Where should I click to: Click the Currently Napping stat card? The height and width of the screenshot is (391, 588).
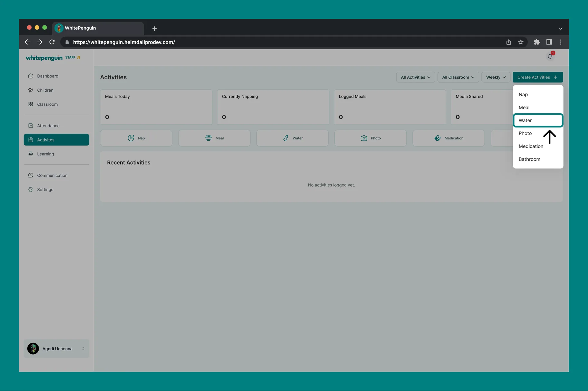click(273, 107)
